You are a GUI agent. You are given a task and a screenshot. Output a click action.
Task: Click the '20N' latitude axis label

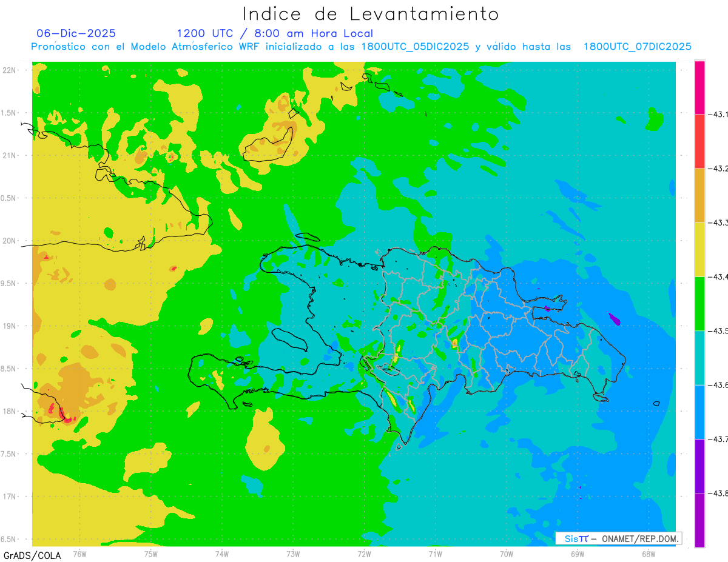pyautogui.click(x=10, y=241)
